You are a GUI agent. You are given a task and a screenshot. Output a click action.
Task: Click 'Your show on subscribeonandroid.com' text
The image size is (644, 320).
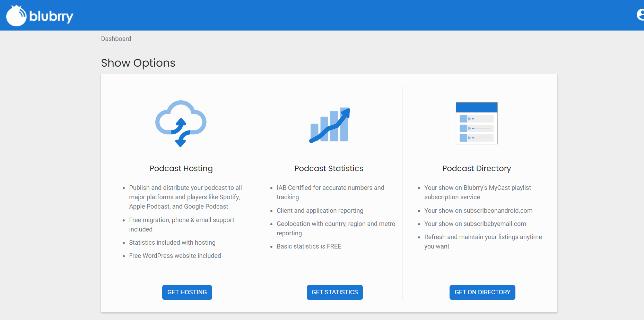pos(478,211)
